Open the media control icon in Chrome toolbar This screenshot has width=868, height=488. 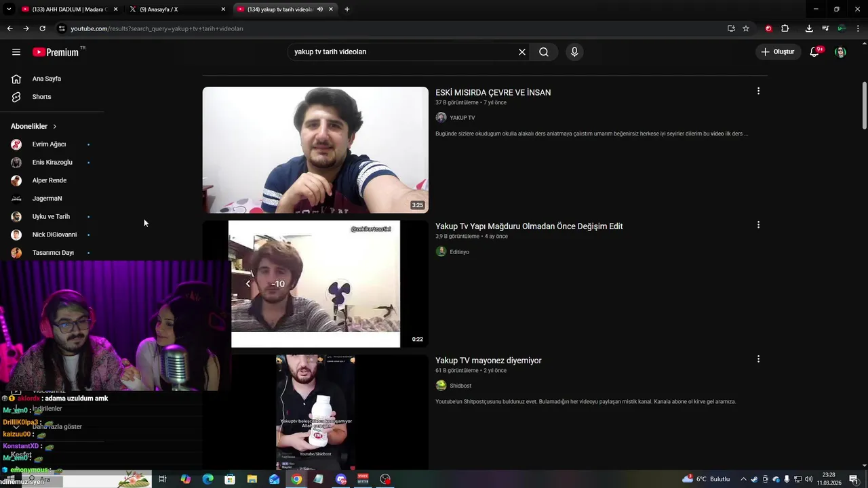click(x=825, y=28)
